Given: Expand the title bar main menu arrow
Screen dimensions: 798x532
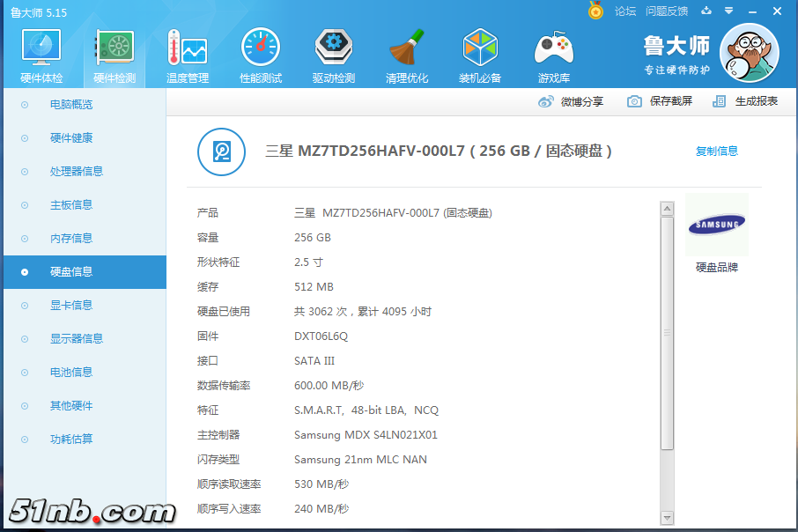Looking at the screenshot, I should [x=729, y=11].
